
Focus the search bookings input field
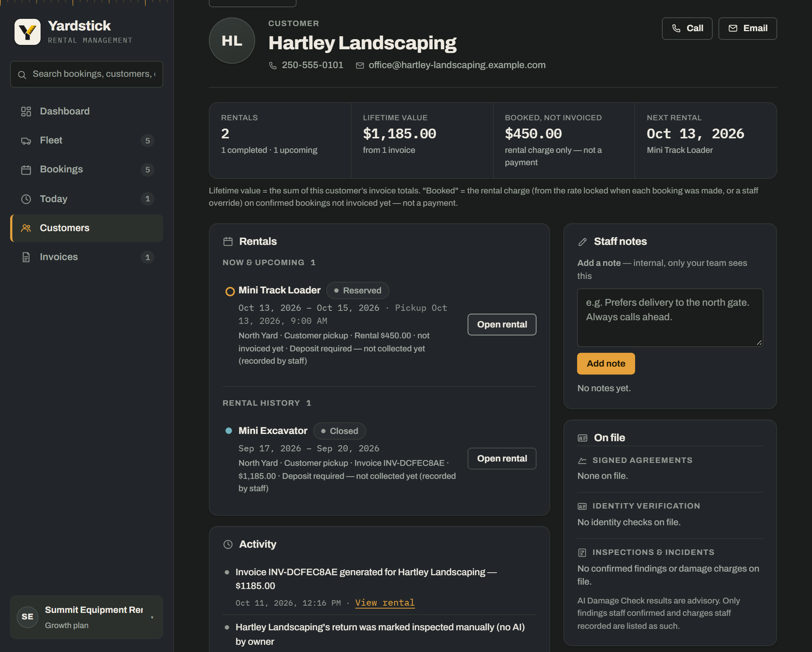[87, 75]
